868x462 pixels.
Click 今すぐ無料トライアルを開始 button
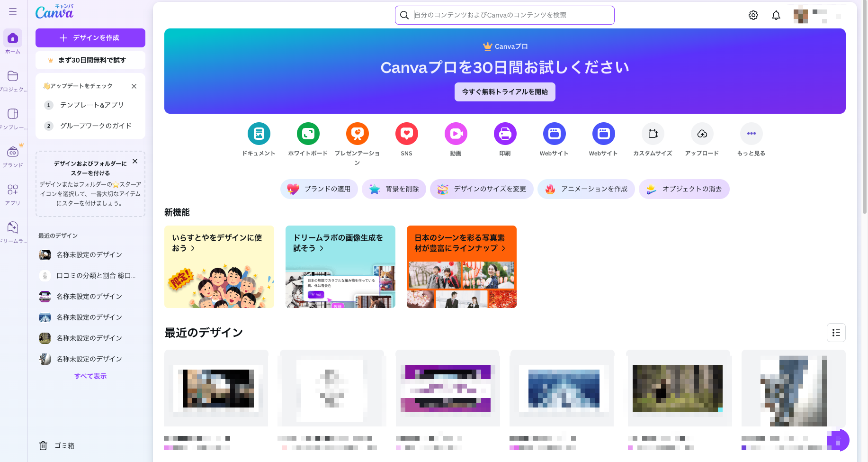505,92
